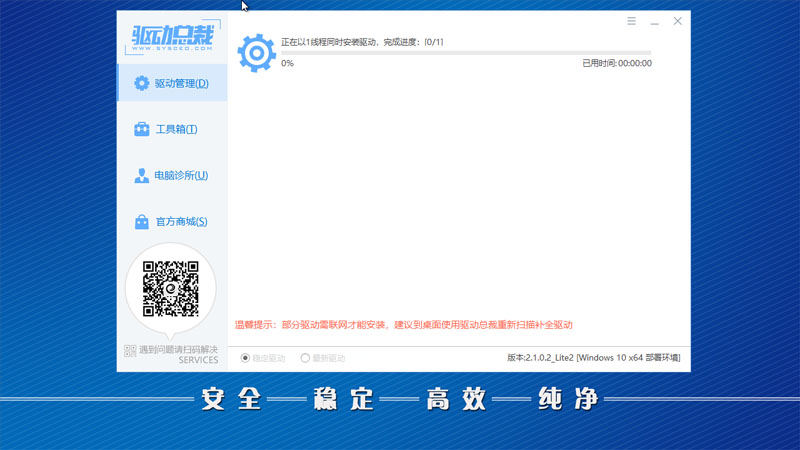Close the 驱动总裁 window

[678, 21]
